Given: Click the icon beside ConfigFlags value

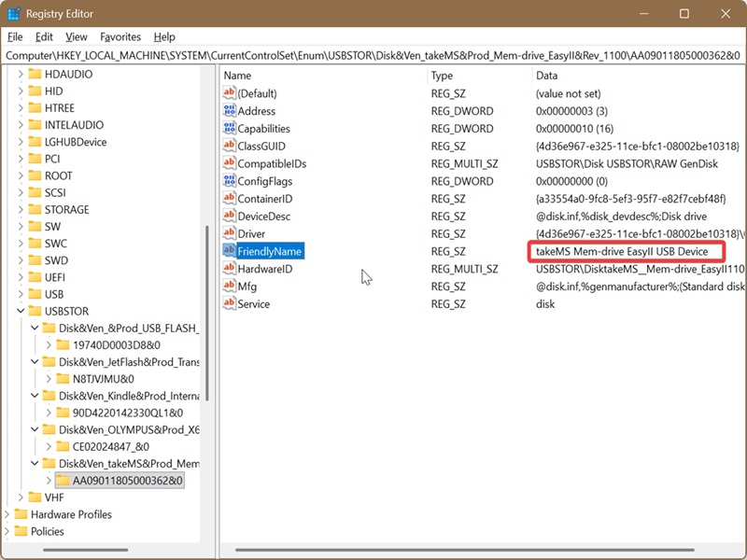Looking at the screenshot, I should [229, 181].
